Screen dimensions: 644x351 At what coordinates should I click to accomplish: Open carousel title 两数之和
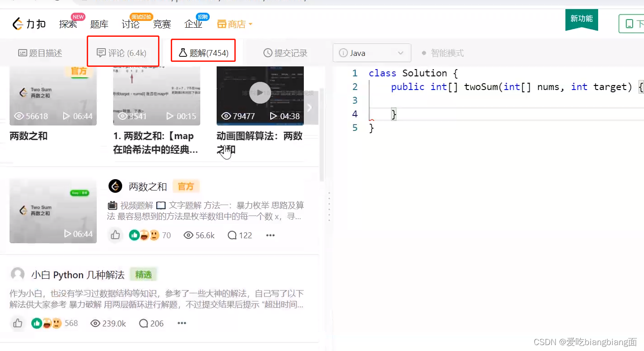click(x=29, y=136)
